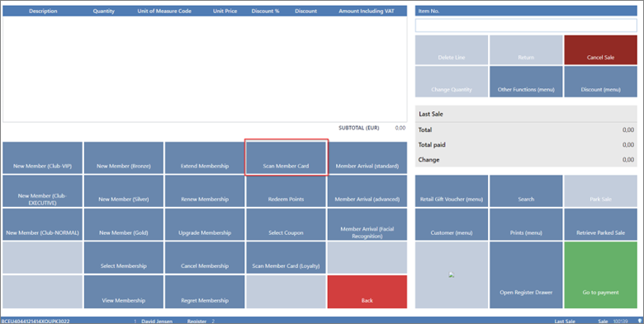Open the Scan Member Card function
Screen dimensions: 644x324
pos(286,158)
